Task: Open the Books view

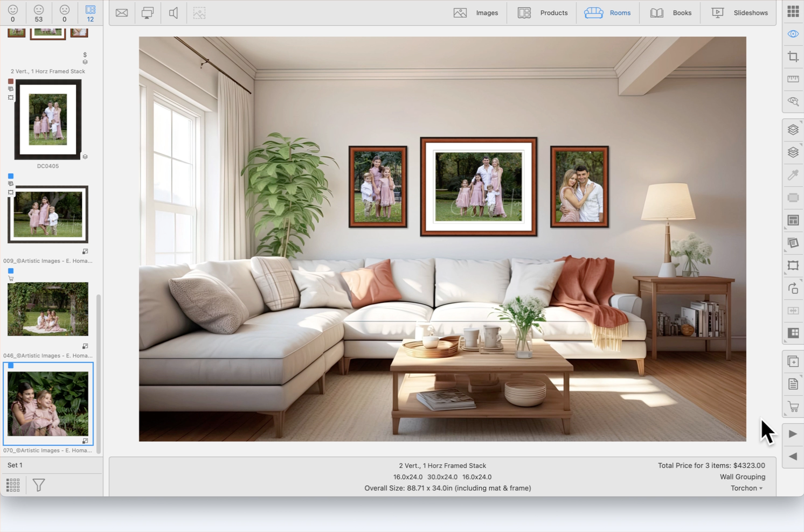Action: click(x=670, y=13)
